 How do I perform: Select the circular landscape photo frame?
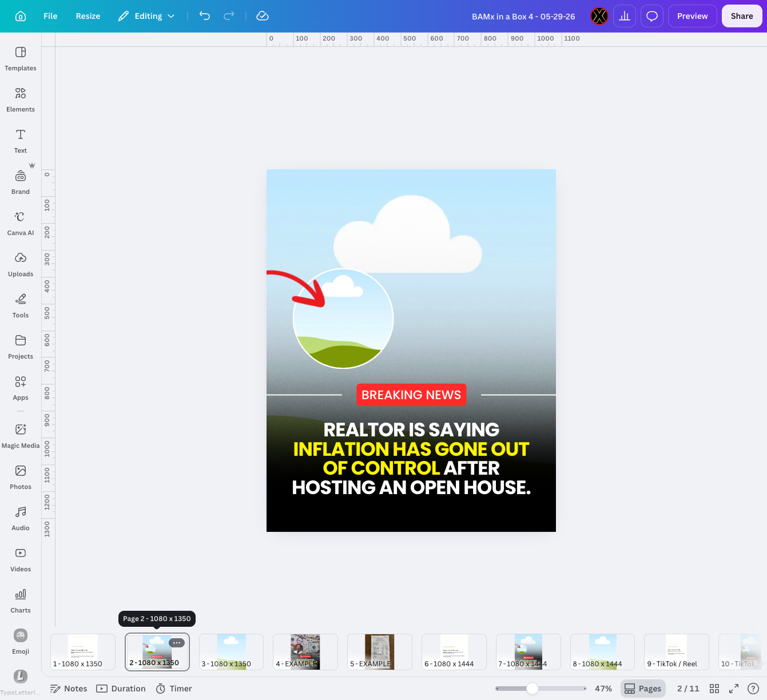tap(343, 319)
